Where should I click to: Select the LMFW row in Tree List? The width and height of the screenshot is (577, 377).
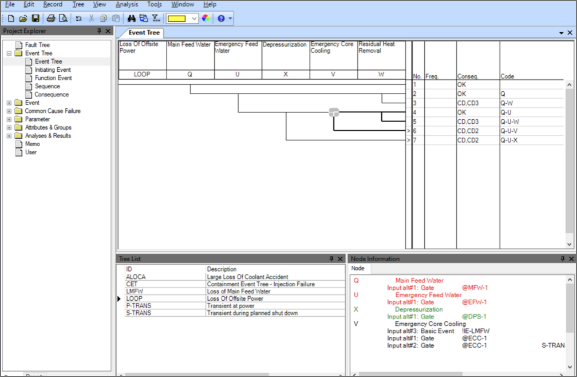pos(235,291)
